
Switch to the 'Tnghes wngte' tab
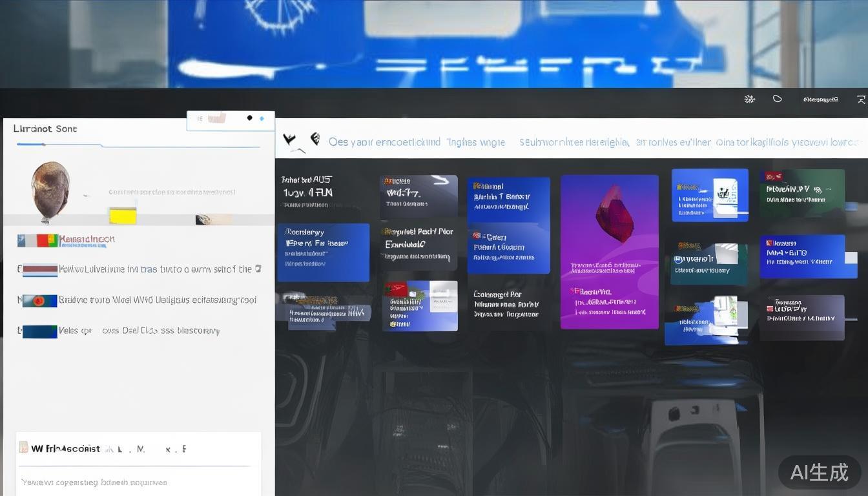[475, 142]
